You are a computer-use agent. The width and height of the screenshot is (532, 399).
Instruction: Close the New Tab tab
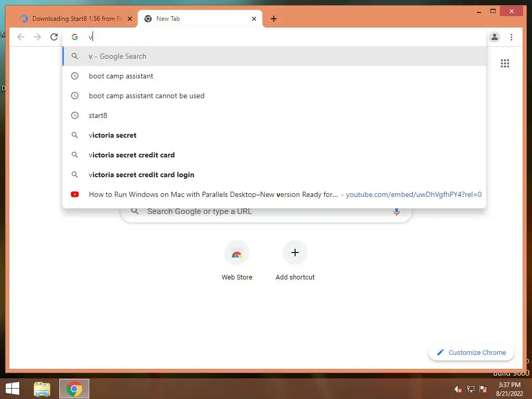254,19
